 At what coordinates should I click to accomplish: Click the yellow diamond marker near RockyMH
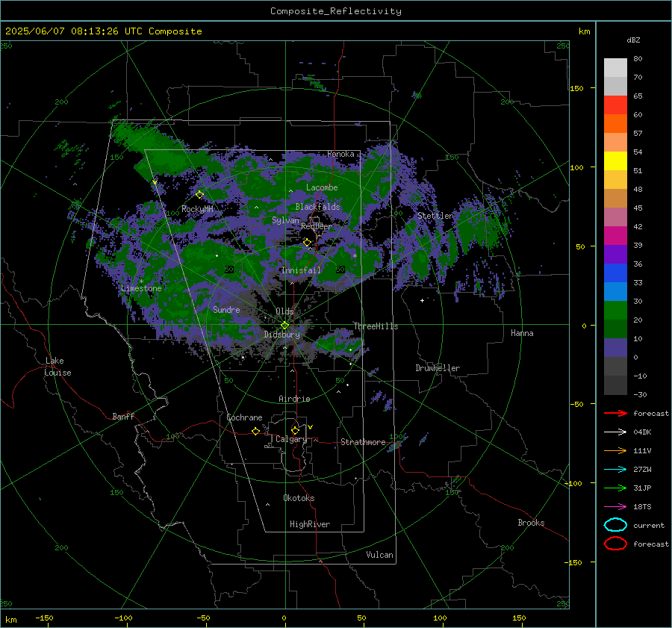199,195
